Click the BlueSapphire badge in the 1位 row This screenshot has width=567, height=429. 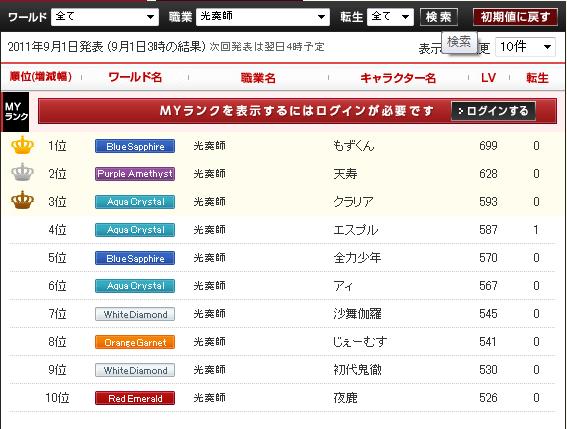click(x=135, y=146)
